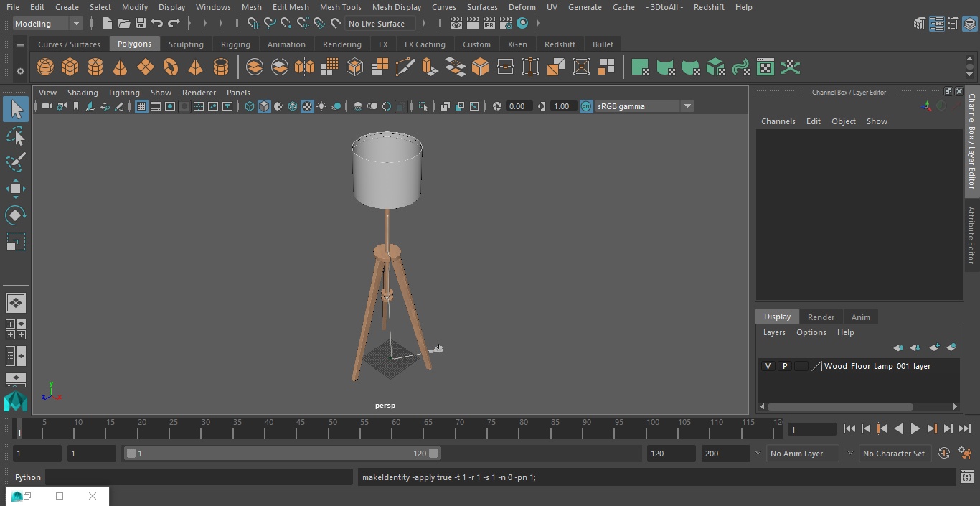
Task: Select Wood_Floor_Lamp_001_layer in layer list
Action: pos(877,366)
